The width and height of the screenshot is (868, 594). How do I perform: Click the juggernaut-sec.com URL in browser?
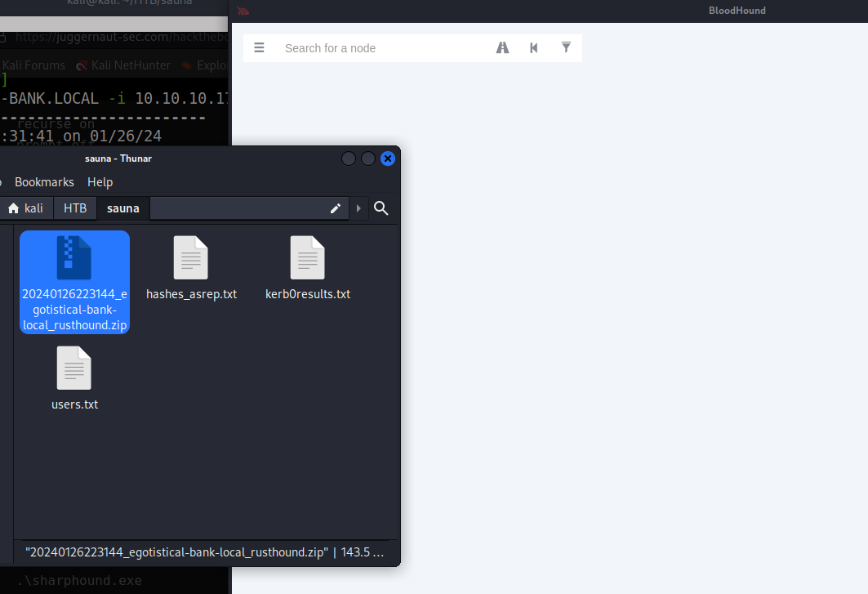click(x=121, y=37)
